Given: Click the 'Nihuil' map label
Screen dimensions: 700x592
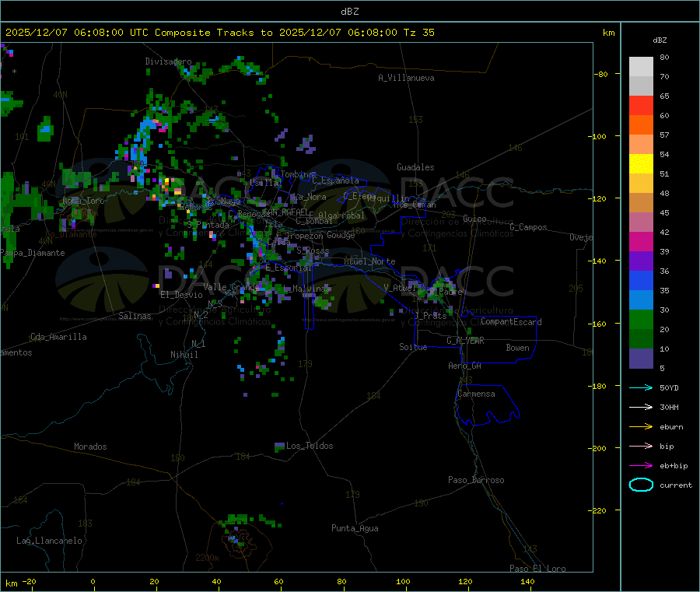Looking at the screenshot, I should tap(184, 355).
